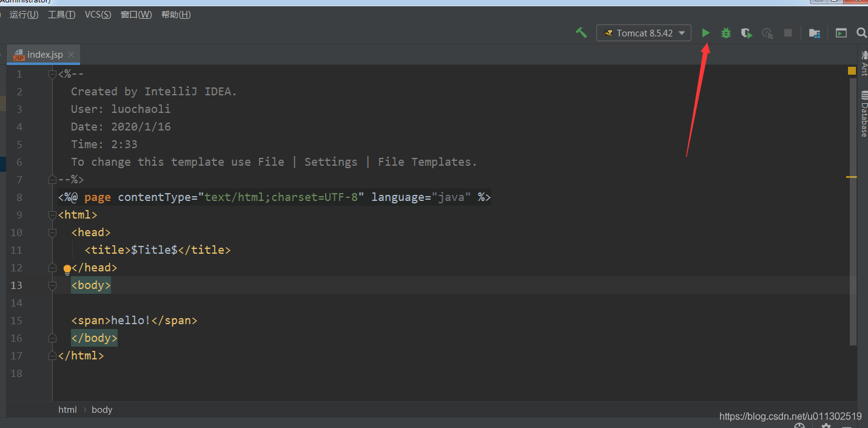The image size is (868, 428).
Task: Click the text "Created by IntelliJ IDEA."
Action: [x=154, y=92]
